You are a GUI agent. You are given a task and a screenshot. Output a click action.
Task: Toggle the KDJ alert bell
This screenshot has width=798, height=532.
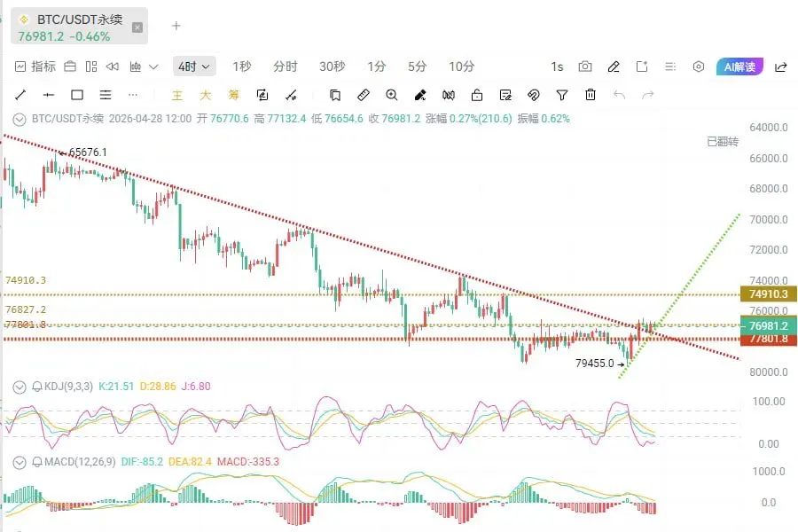pyautogui.click(x=36, y=387)
